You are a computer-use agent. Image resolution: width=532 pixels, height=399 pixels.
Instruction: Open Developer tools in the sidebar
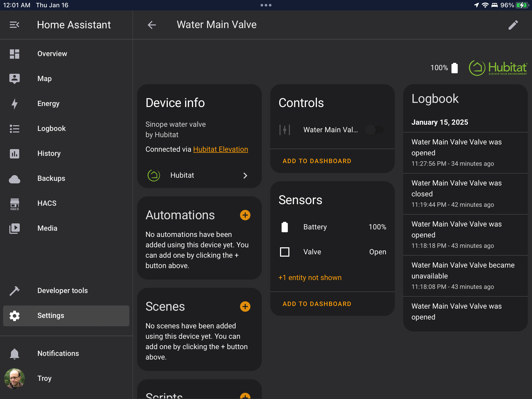coord(63,290)
